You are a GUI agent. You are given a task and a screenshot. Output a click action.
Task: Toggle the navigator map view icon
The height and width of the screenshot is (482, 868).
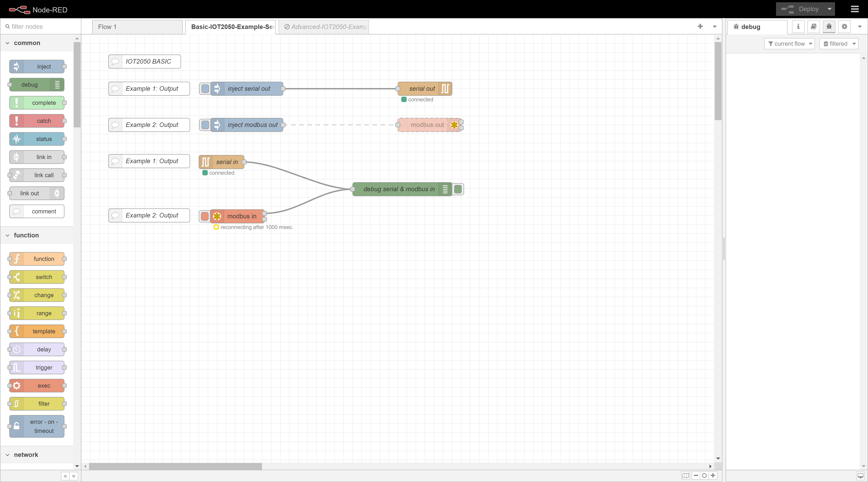coord(685,476)
